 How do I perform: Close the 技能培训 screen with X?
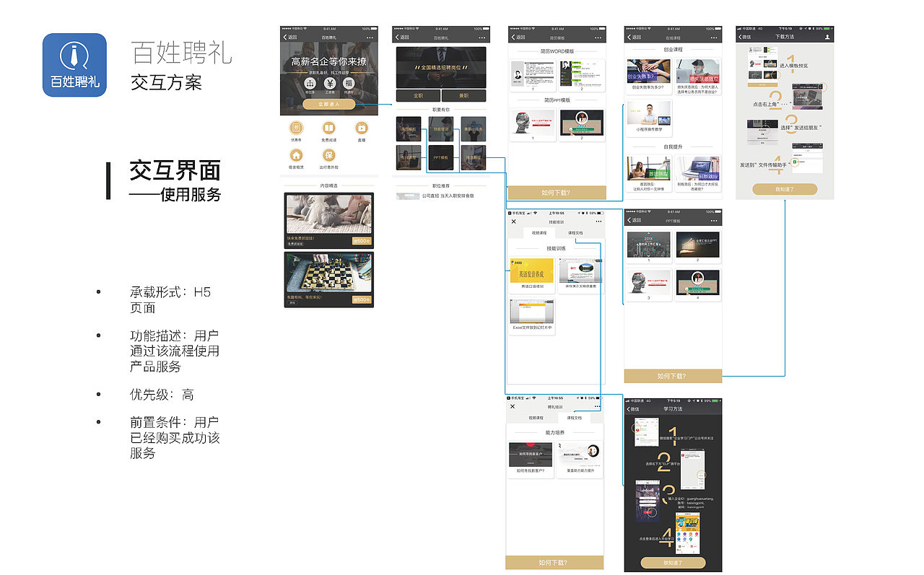coord(514,221)
